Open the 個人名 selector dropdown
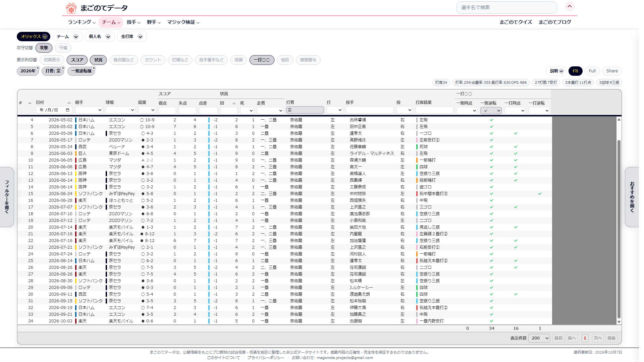 [x=100, y=37]
